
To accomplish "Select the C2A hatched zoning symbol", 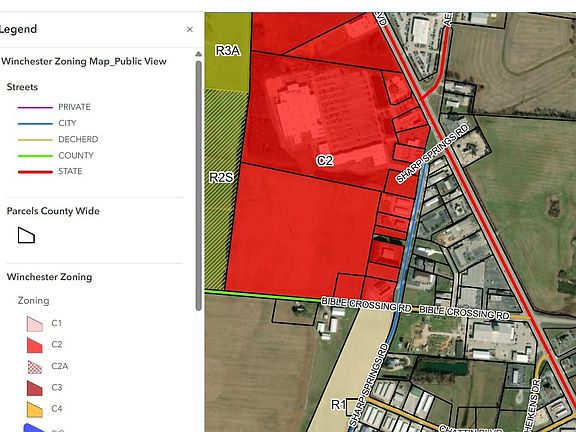I will (x=35, y=367).
